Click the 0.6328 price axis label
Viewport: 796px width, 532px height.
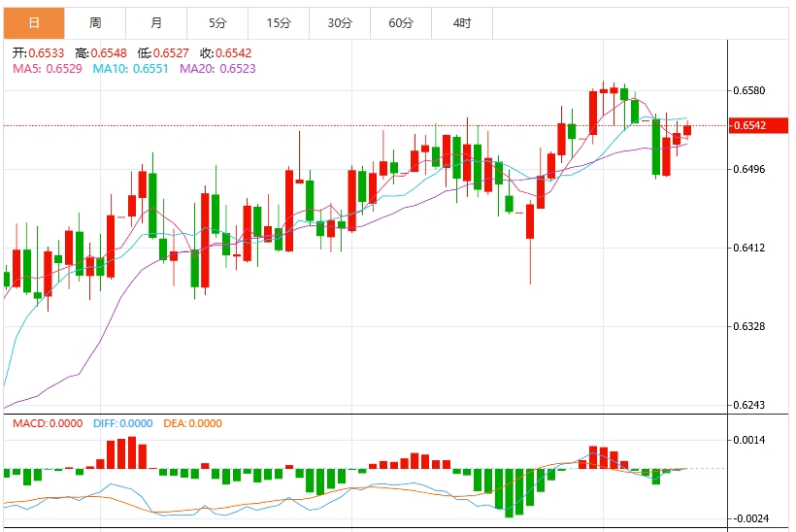point(749,326)
